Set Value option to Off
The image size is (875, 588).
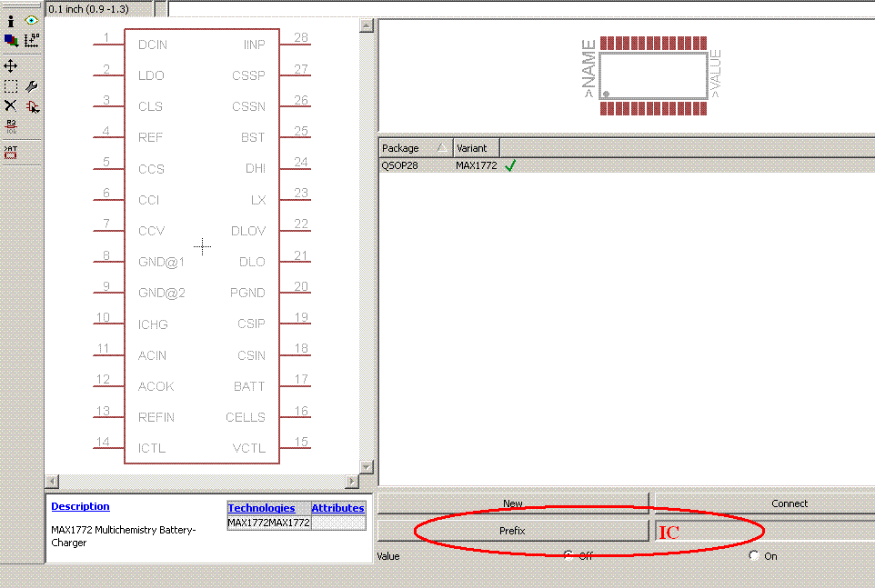point(568,555)
